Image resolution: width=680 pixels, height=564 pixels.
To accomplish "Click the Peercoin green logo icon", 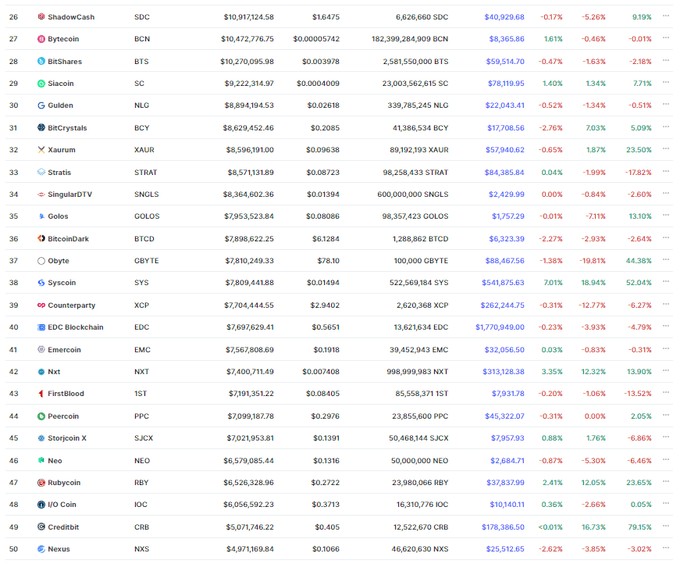I will tap(41, 416).
